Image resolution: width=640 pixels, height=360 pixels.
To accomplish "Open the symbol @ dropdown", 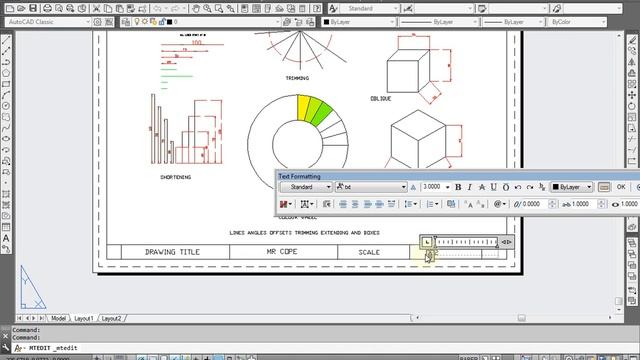I will pos(500,204).
